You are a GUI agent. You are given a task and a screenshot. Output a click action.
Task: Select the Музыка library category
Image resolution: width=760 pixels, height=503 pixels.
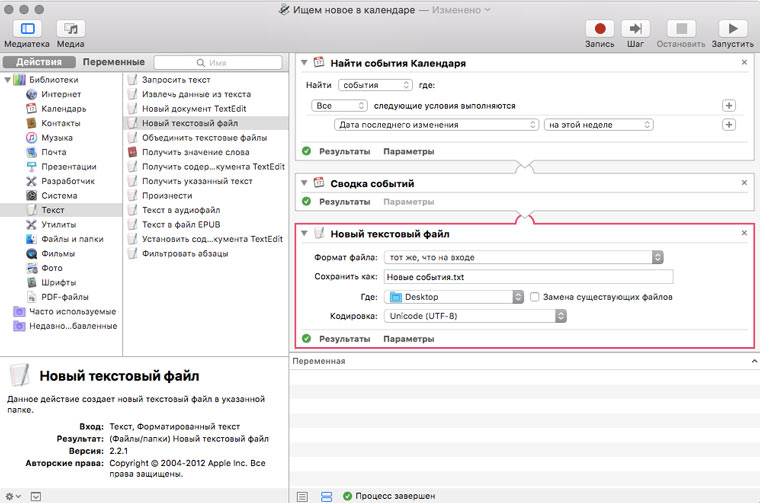point(57,138)
